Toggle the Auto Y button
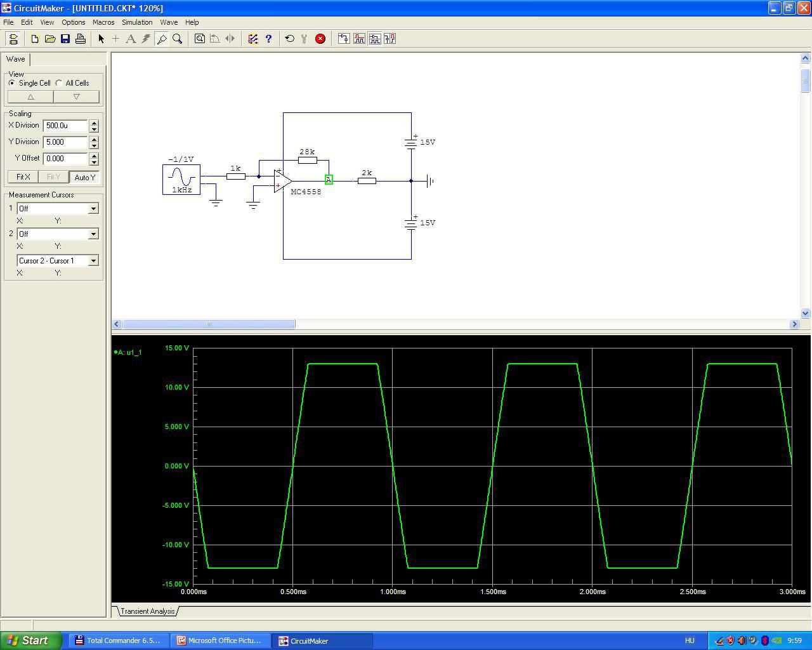This screenshot has height=650, width=812. click(x=84, y=177)
